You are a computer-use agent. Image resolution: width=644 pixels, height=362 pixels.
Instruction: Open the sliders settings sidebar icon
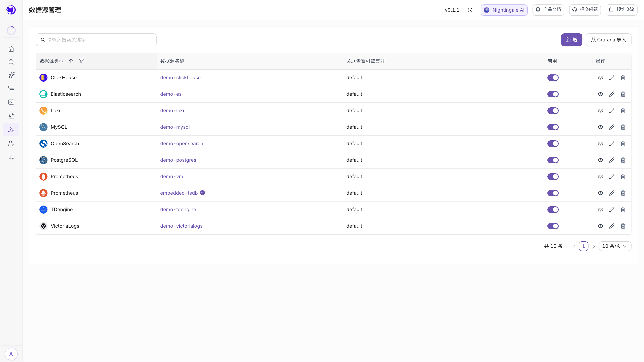[x=11, y=157]
